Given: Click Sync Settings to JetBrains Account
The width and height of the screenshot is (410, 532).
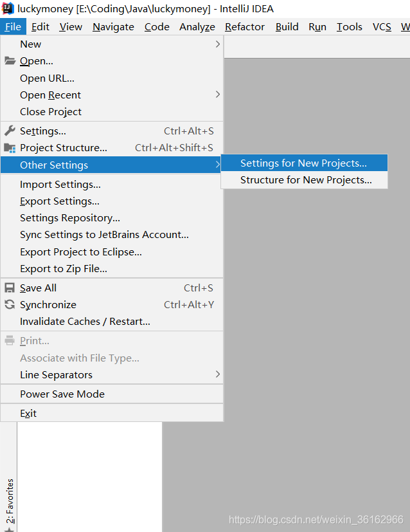Looking at the screenshot, I should [104, 235].
